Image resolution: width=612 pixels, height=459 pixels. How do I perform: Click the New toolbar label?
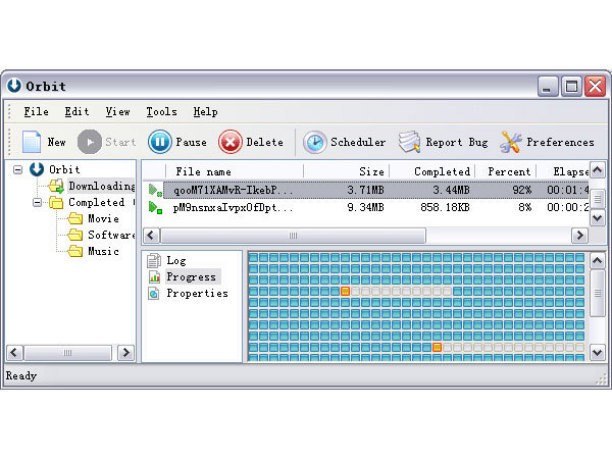[57, 142]
